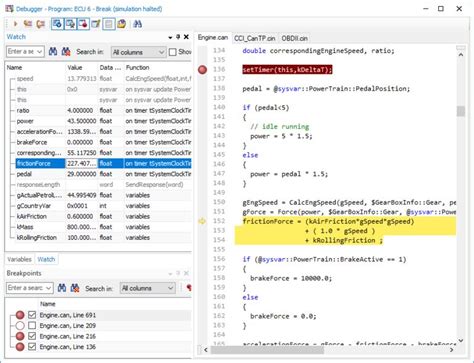This screenshot has height=363, width=474.
Task: Switch to the Variables tab
Action: pyautogui.click(x=19, y=259)
